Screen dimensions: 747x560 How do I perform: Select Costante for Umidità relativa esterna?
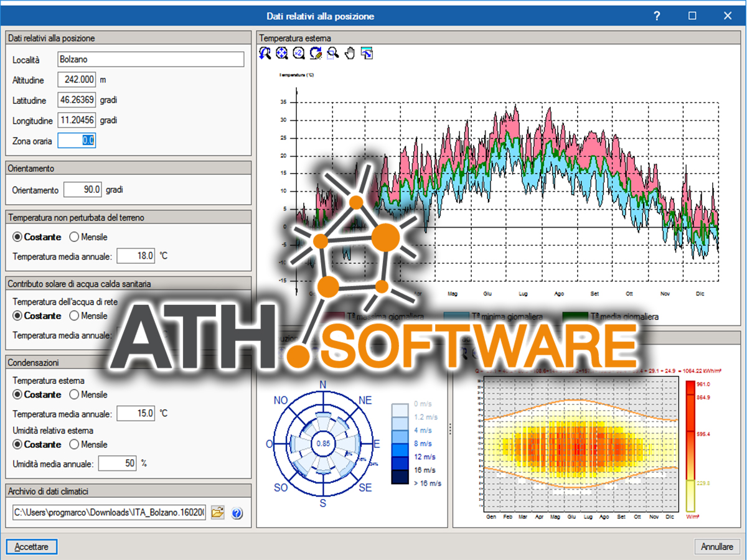[x=37, y=444]
